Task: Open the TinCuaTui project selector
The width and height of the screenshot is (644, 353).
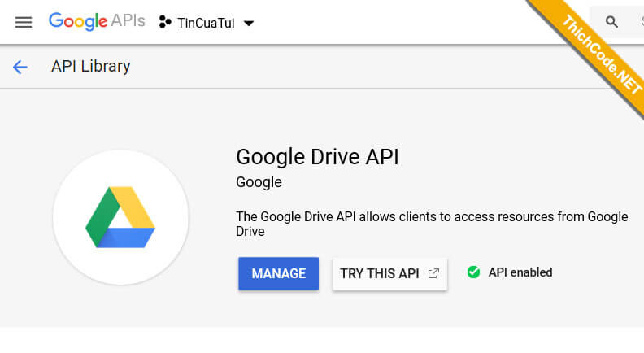Action: pos(207,23)
